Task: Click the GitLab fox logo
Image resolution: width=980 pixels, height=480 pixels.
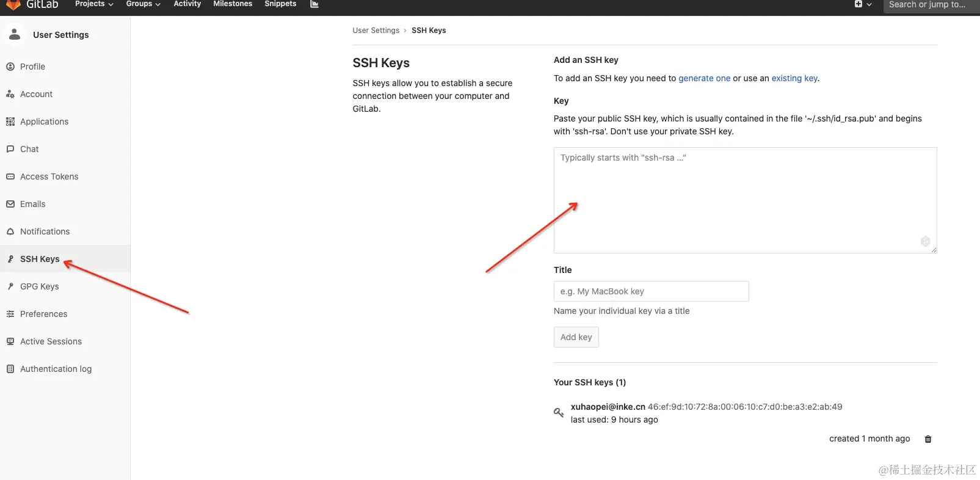Action: (13, 4)
